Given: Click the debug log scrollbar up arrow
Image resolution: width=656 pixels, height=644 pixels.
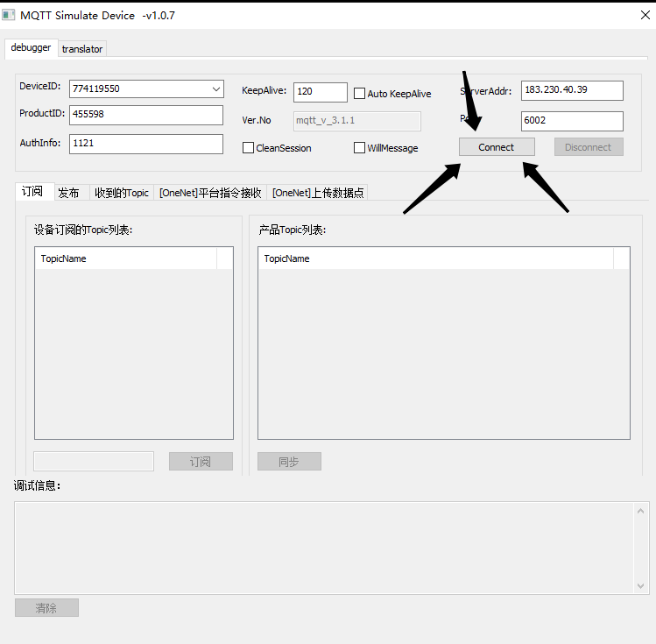Looking at the screenshot, I should click(x=640, y=511).
